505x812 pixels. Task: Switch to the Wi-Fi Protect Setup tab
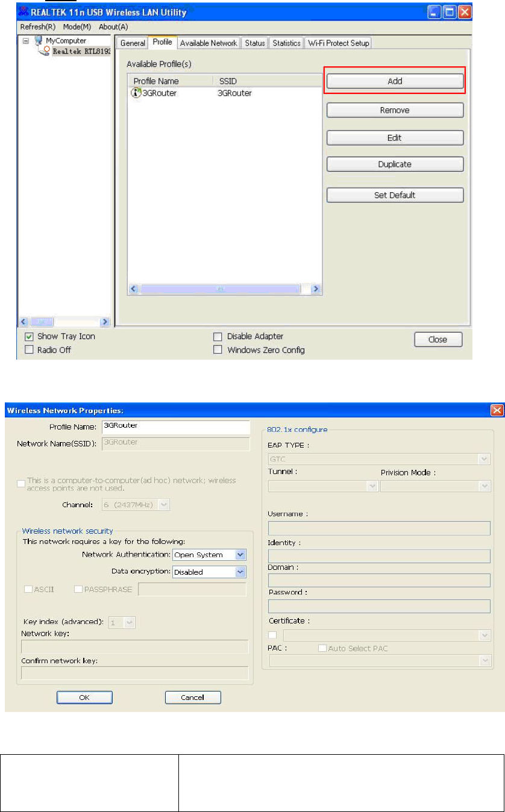(x=338, y=43)
